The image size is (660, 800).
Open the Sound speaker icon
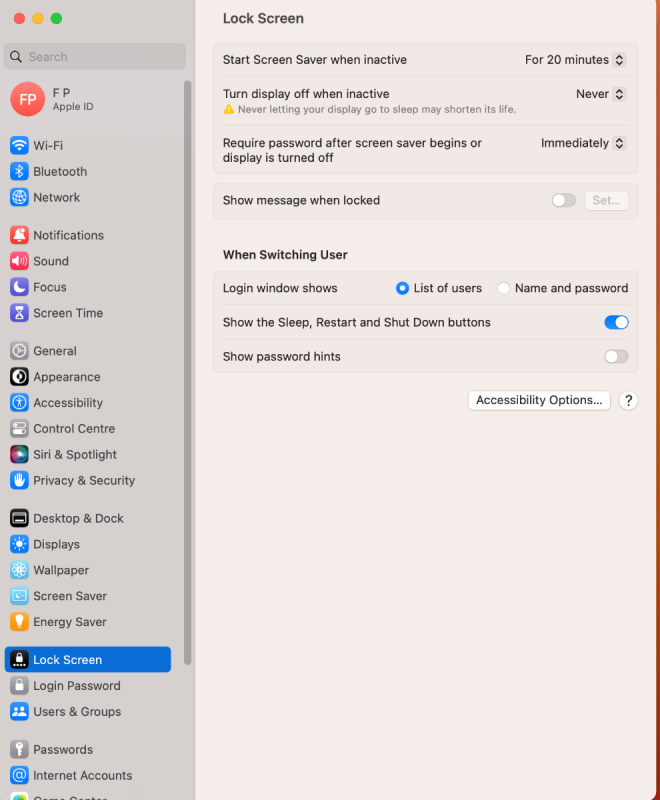[x=19, y=261]
